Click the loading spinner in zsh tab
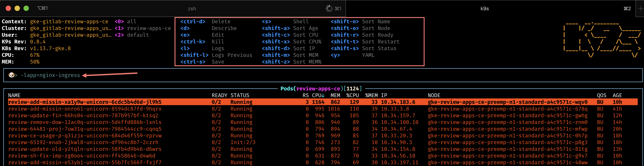Image resolution: width=644 pixels, height=166 pixels. (x=329, y=9)
